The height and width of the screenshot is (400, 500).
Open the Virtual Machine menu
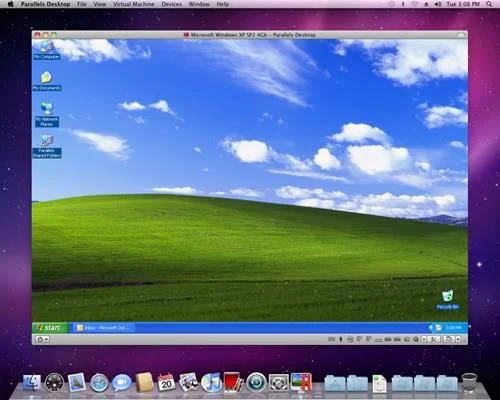(134, 4)
